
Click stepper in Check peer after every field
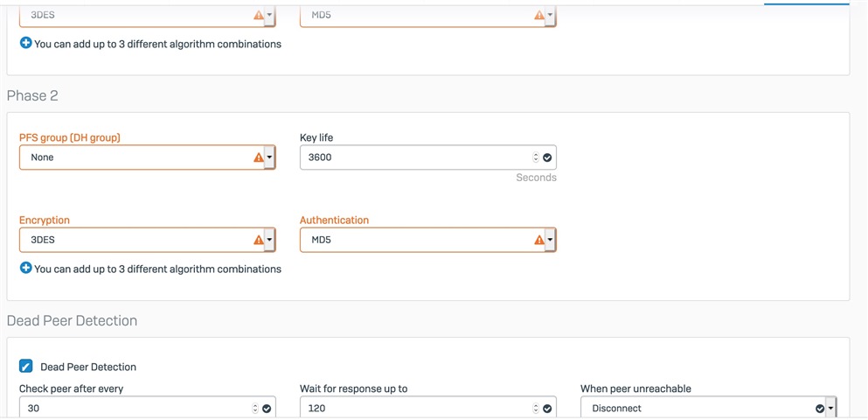[254, 409]
